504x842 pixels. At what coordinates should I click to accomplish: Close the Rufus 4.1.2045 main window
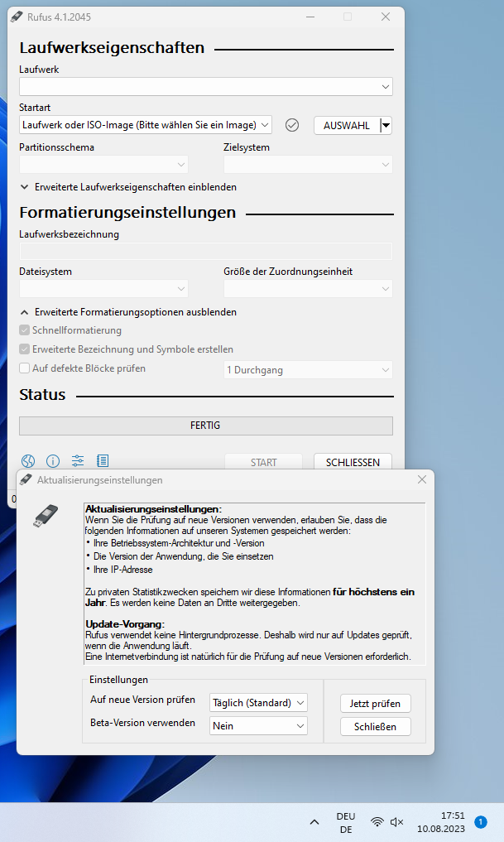(386, 17)
